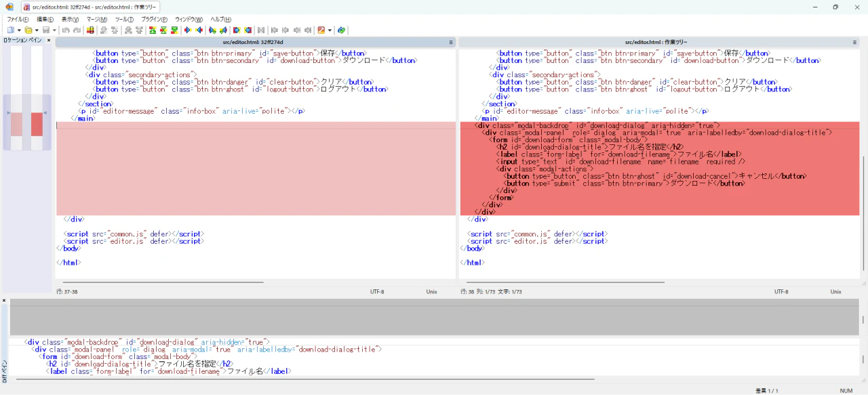Screen dimensions: 868x395
Task: Open the ウィンドウ(W) menu
Action: (189, 19)
